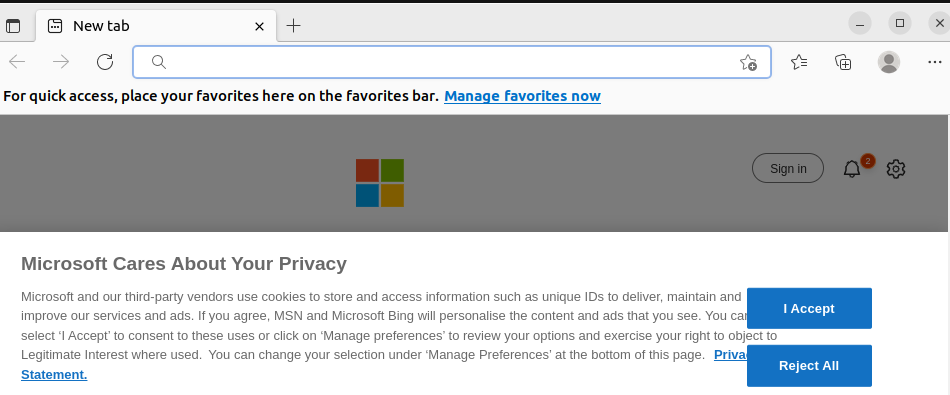This screenshot has height=395, width=950.
Task: Open the profile avatar icon
Action: click(889, 62)
